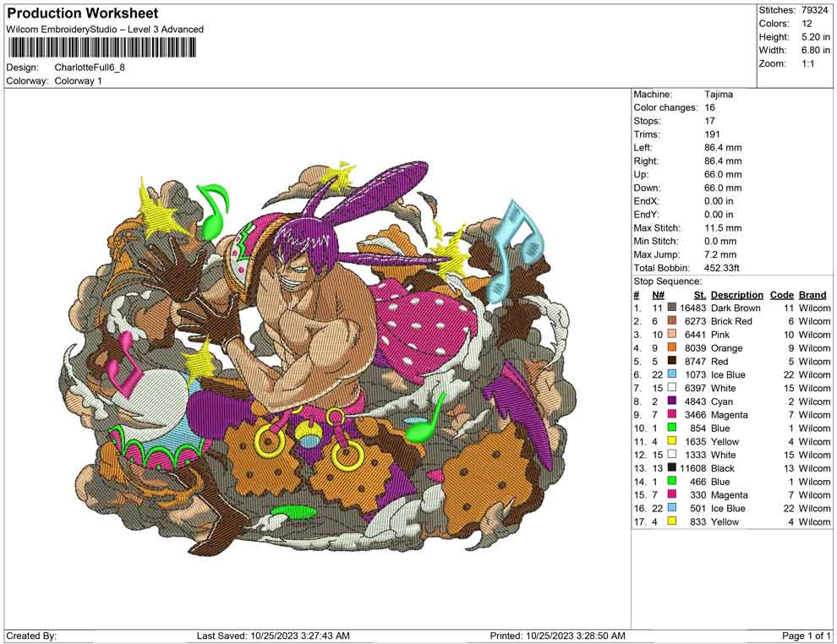Select the stitch count 11608 for Black
The width and height of the screenshot is (837, 644).
(x=692, y=468)
